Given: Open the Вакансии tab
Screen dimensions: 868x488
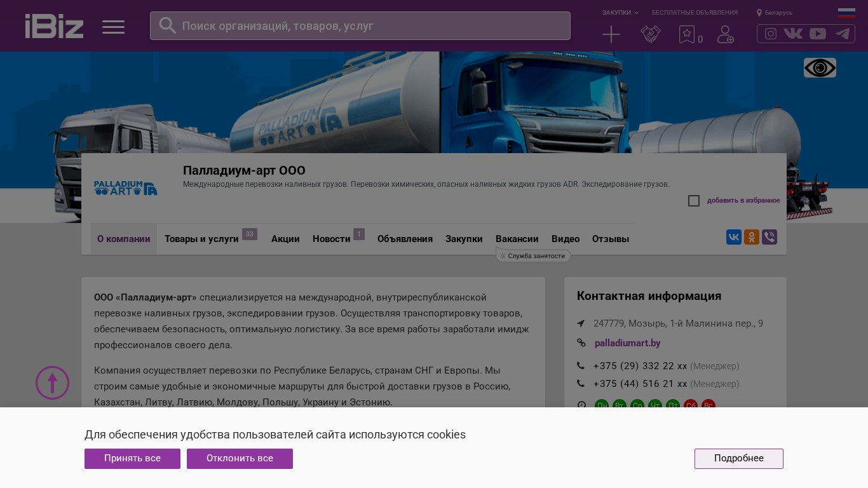Looking at the screenshot, I should coord(517,239).
